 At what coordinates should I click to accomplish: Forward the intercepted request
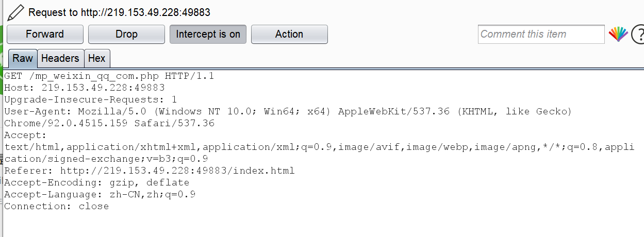45,35
